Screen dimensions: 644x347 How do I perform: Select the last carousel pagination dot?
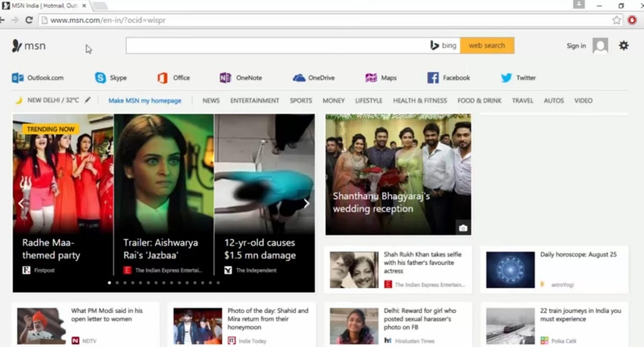point(218,282)
